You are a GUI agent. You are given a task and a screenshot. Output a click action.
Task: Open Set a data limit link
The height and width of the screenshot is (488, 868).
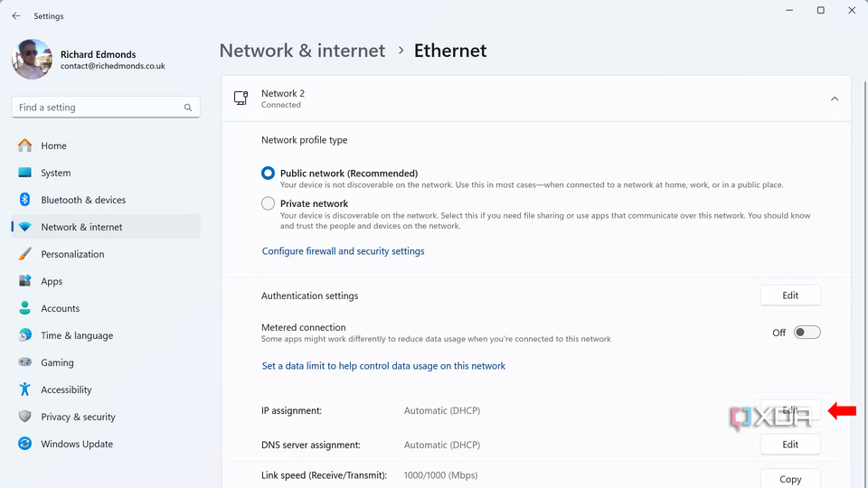[x=383, y=366]
